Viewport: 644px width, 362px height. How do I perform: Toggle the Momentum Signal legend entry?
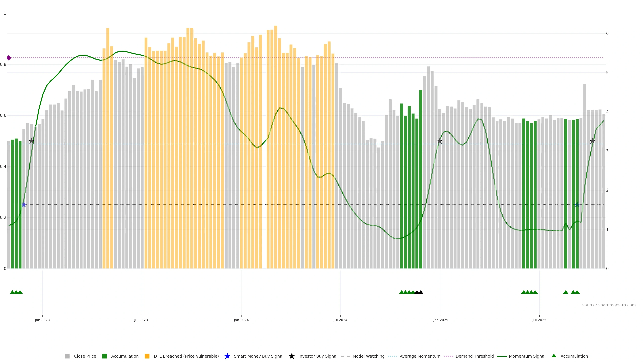[x=527, y=356]
